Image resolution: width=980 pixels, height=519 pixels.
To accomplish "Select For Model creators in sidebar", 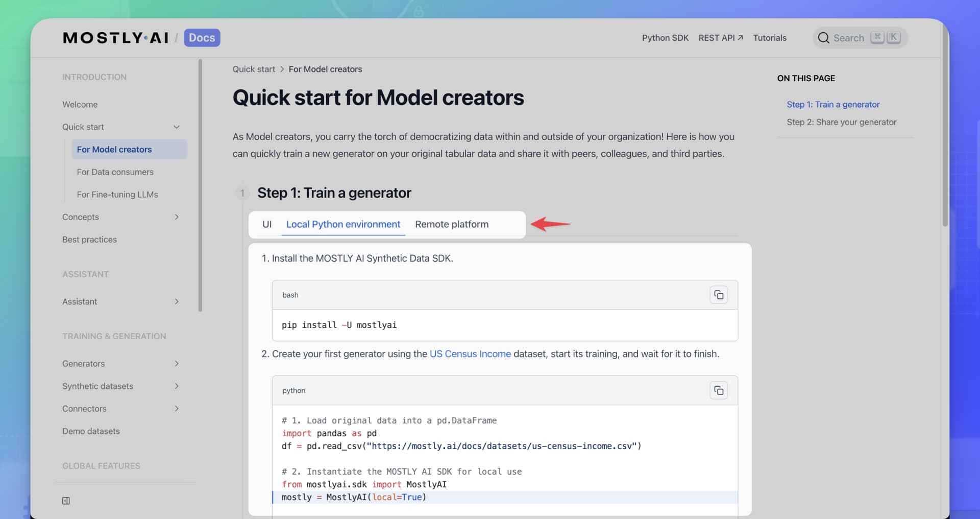I will coord(129,149).
